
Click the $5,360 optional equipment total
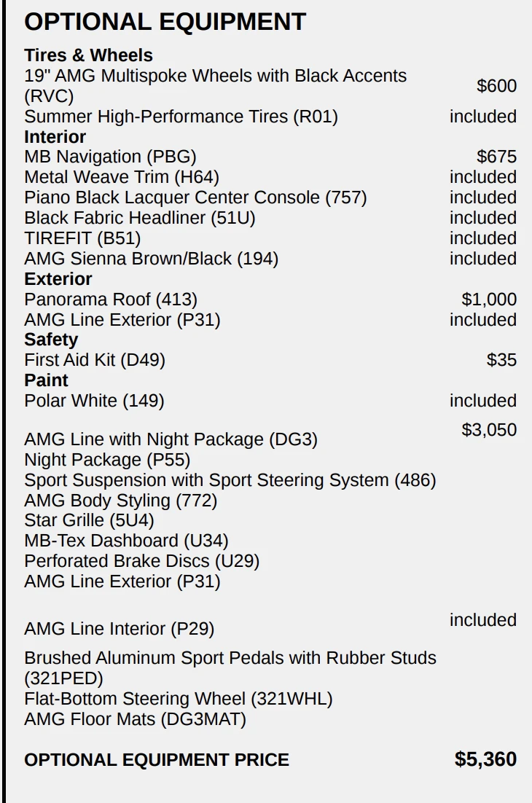click(485, 759)
